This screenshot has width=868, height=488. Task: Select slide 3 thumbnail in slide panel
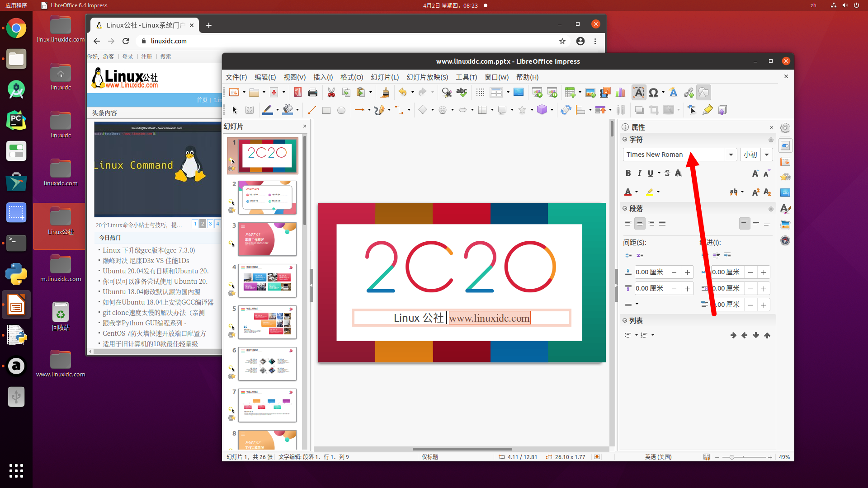pos(267,239)
